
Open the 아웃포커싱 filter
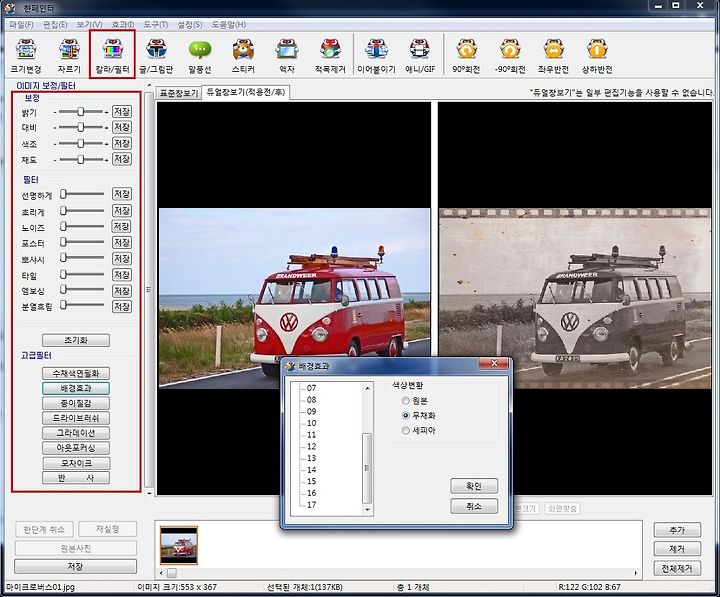point(76,448)
